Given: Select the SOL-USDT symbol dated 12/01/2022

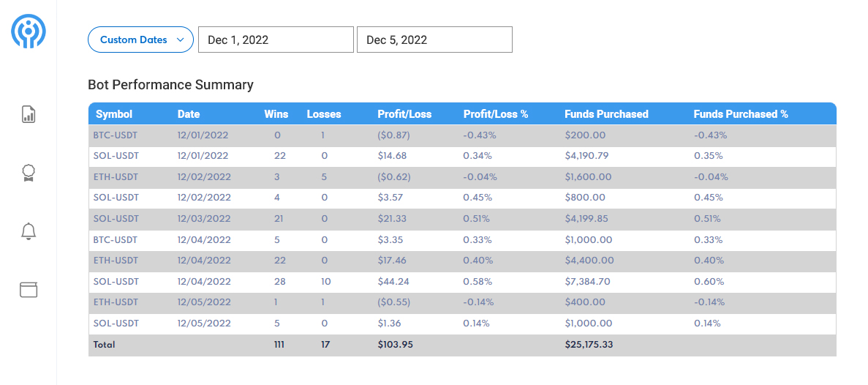Looking at the screenshot, I should click(x=116, y=156).
